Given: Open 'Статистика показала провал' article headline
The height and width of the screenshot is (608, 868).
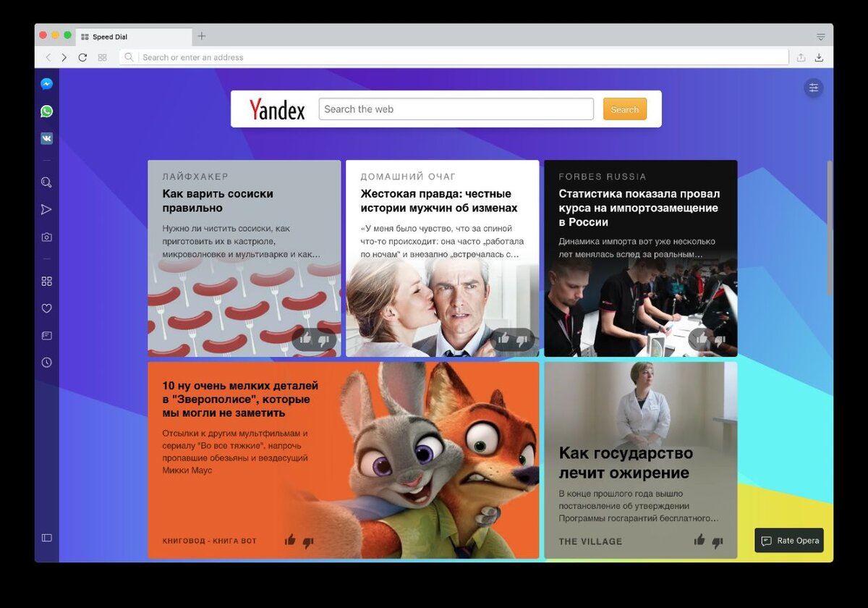Looking at the screenshot, I should pyautogui.click(x=639, y=208).
